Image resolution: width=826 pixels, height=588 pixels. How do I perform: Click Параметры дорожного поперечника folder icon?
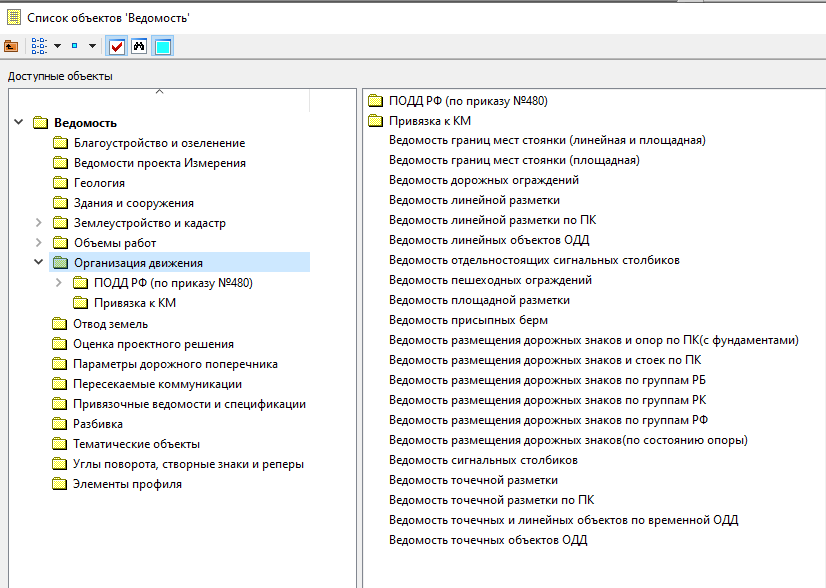click(x=59, y=364)
